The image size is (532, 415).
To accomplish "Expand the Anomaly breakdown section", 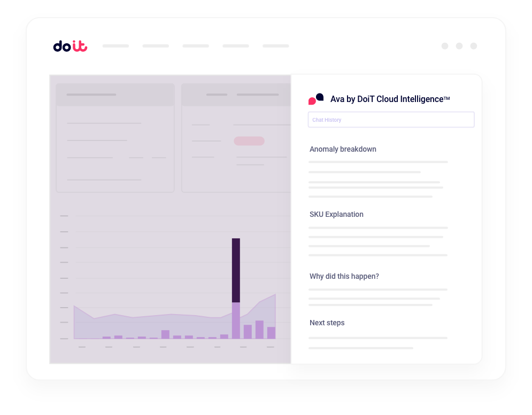I will (x=343, y=149).
